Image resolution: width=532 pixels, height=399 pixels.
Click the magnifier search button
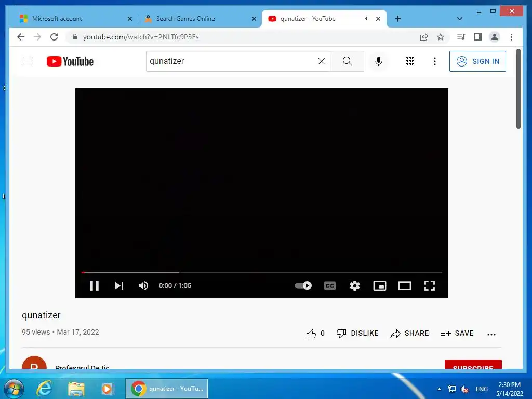point(348,61)
